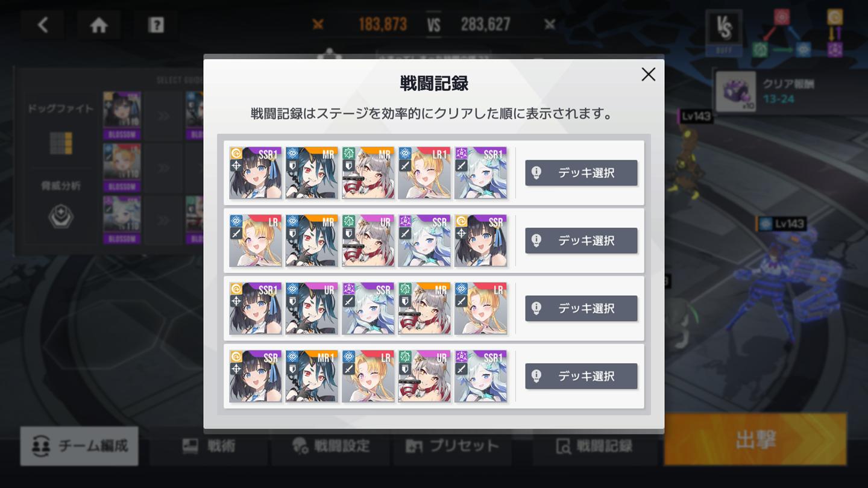The width and height of the screenshot is (868, 488).
Task: Click the クリア報酬 reward box icon
Action: pyautogui.click(x=735, y=92)
